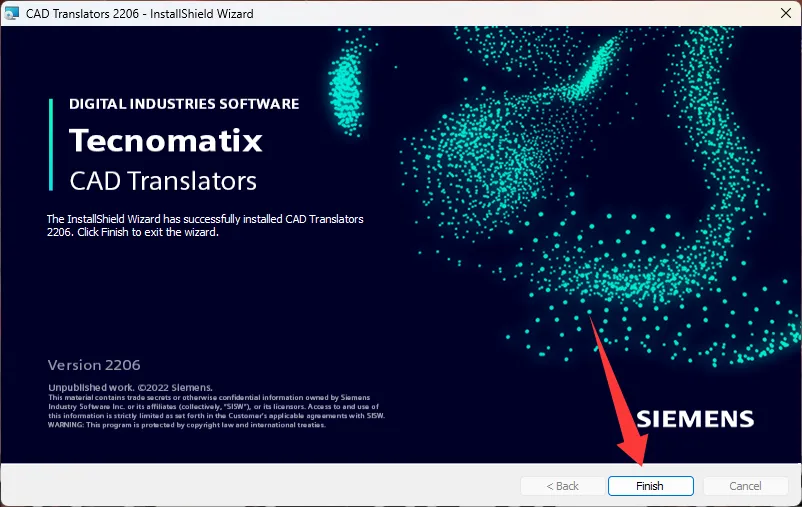Click 'Unpublished work. ©2022 Siemens.' text
This screenshot has height=507, width=802.
130,387
